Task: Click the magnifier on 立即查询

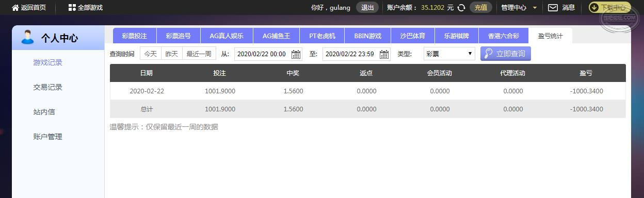Action: pos(488,54)
